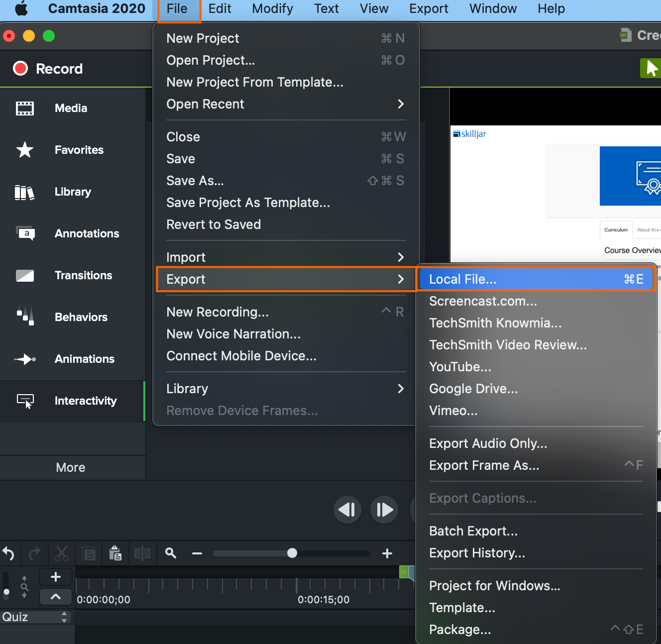661x644 pixels.
Task: Click the track height slider handle
Action: [x=6, y=592]
